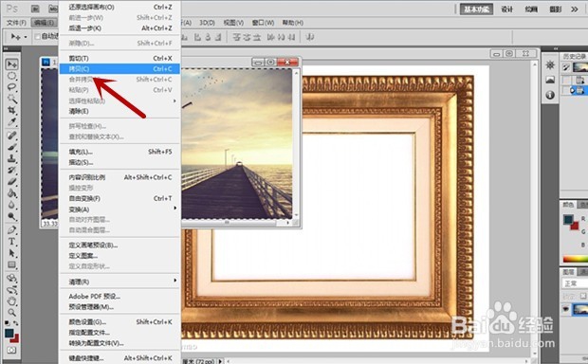Open the info panel icon in dock
Image resolution: width=588 pixels, height=364 pixels.
(550, 95)
